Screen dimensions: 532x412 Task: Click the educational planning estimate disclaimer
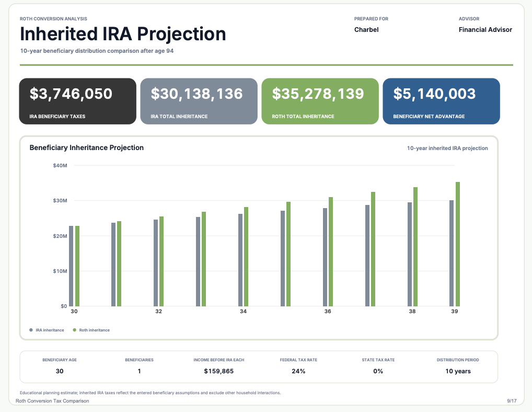pyautogui.click(x=151, y=393)
